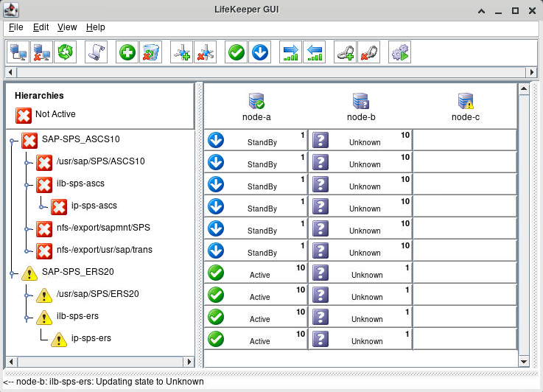Click Unknown question icon in ip-sps-ers row
543x392 pixels.
pyautogui.click(x=320, y=339)
